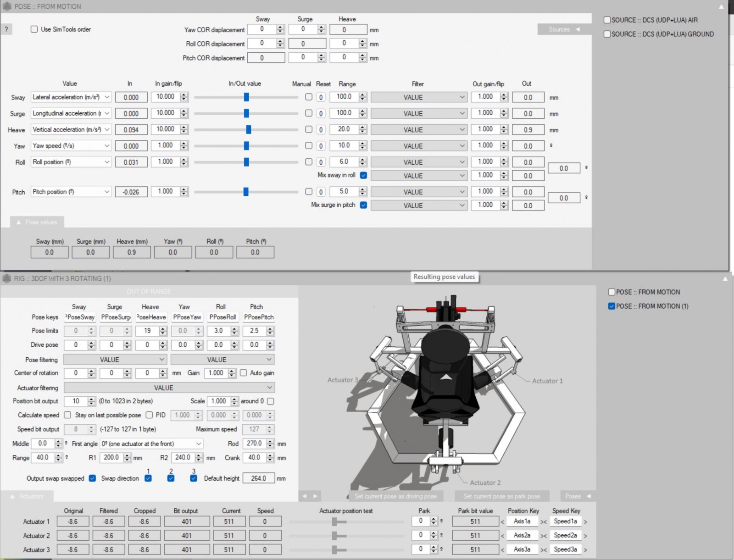Image resolution: width=734 pixels, height=560 pixels.
Task: Click the left arrow beside Set current pose as driving pose
Action: click(305, 496)
